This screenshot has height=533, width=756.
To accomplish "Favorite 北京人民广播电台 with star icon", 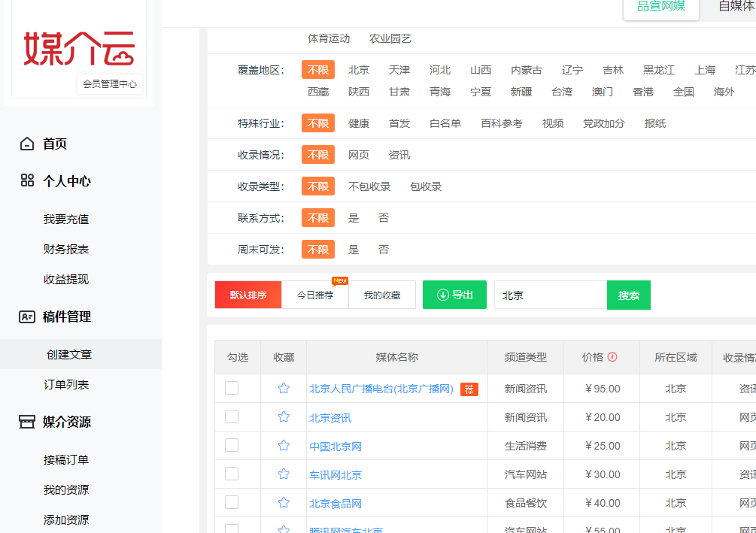I will 284,389.
